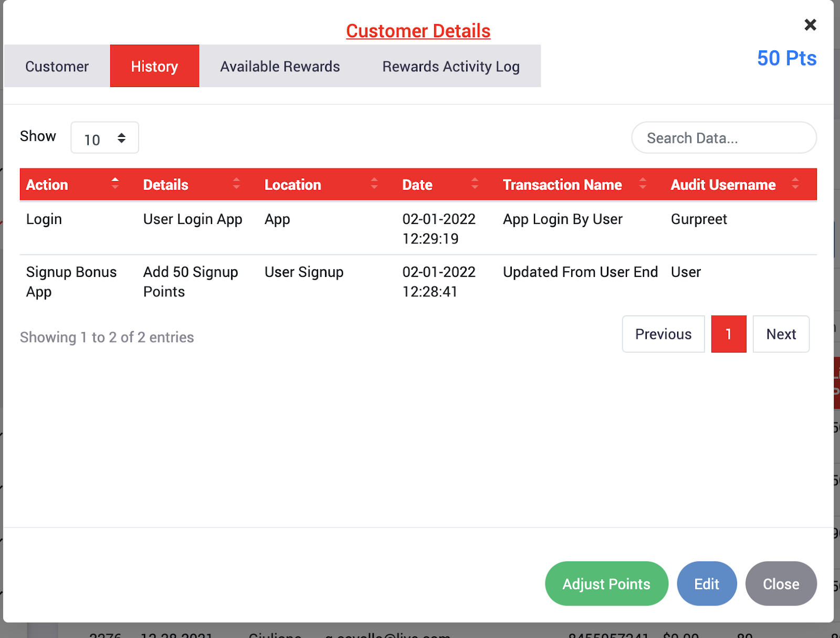Sort entries by Date column icon

pyautogui.click(x=475, y=184)
